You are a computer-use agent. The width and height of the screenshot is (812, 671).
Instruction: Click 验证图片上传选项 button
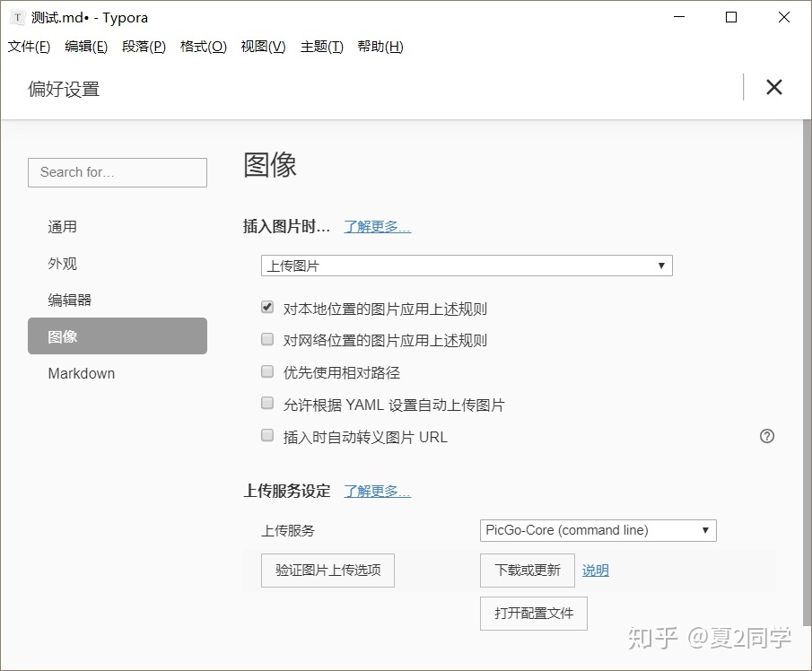point(327,571)
